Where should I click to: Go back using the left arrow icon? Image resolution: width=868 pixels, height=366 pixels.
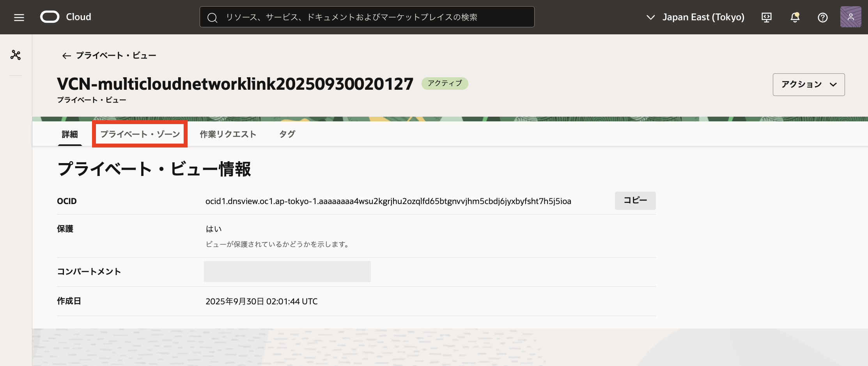pyautogui.click(x=66, y=55)
